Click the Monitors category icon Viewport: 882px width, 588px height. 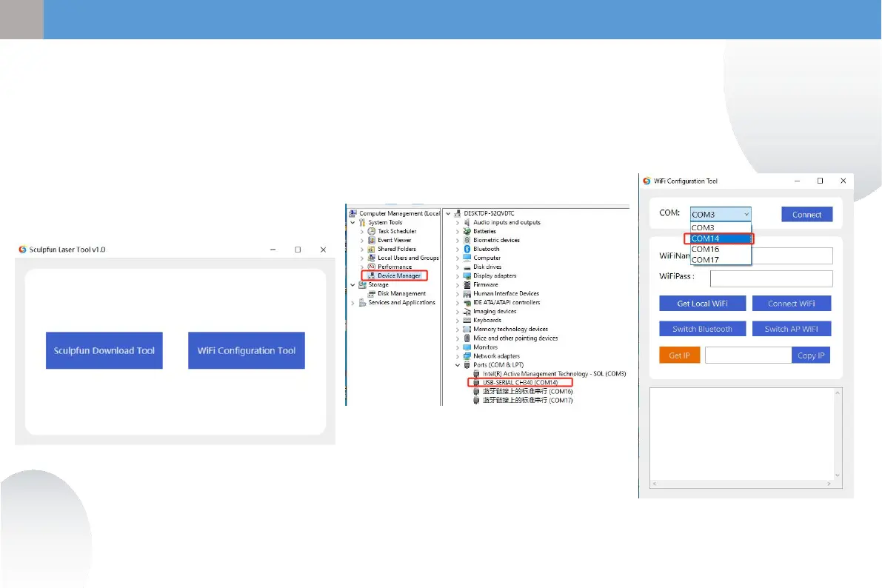pos(467,347)
